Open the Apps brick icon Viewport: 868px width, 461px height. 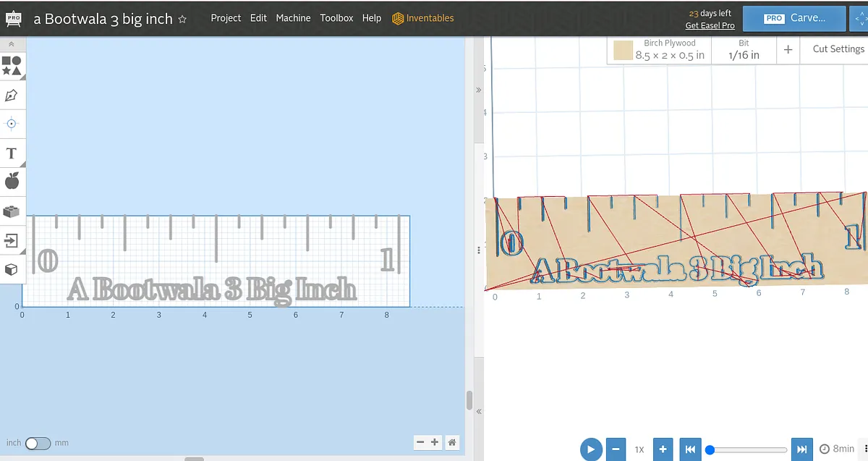pos(12,211)
